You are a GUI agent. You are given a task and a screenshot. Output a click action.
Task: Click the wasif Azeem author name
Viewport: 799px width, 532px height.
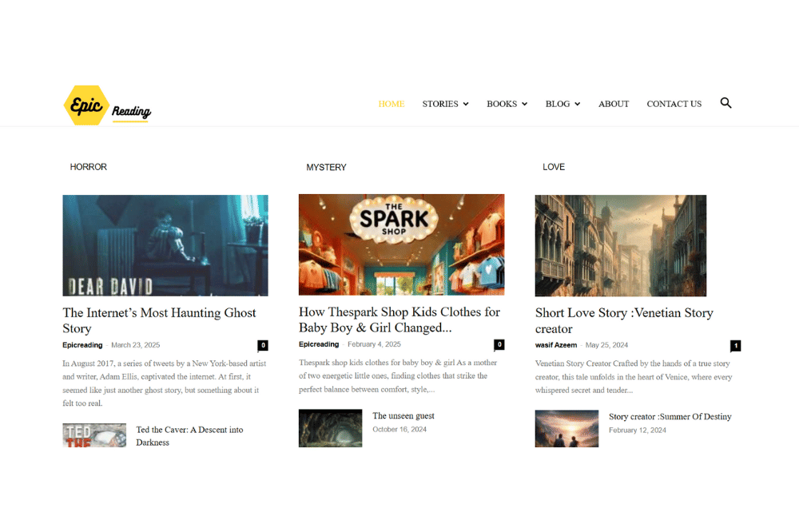[x=556, y=345]
